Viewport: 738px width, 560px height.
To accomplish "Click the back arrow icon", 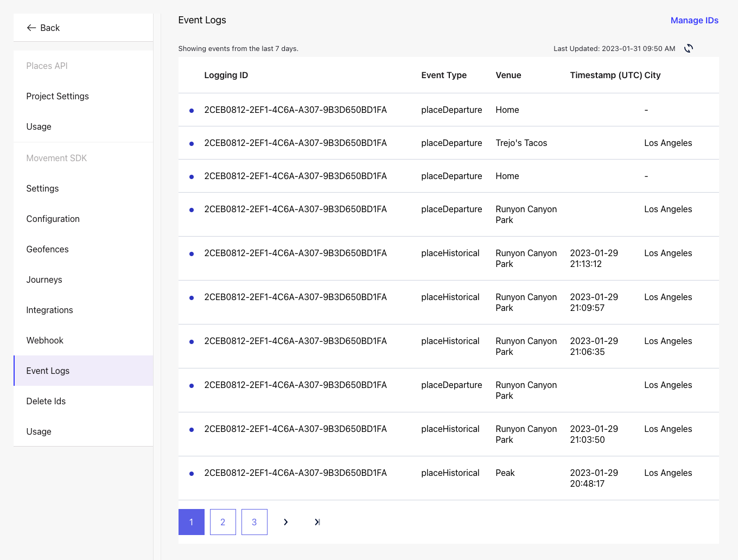I will 31,28.
